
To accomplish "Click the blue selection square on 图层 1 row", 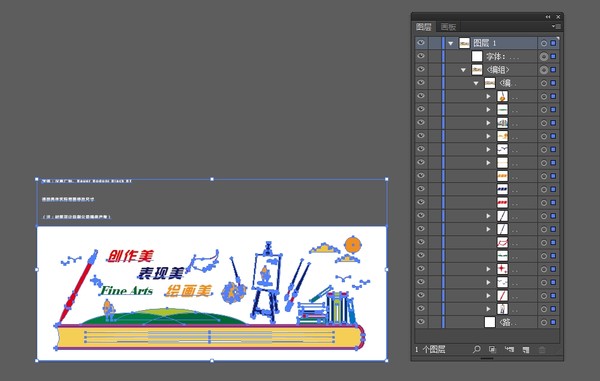I will coord(553,43).
